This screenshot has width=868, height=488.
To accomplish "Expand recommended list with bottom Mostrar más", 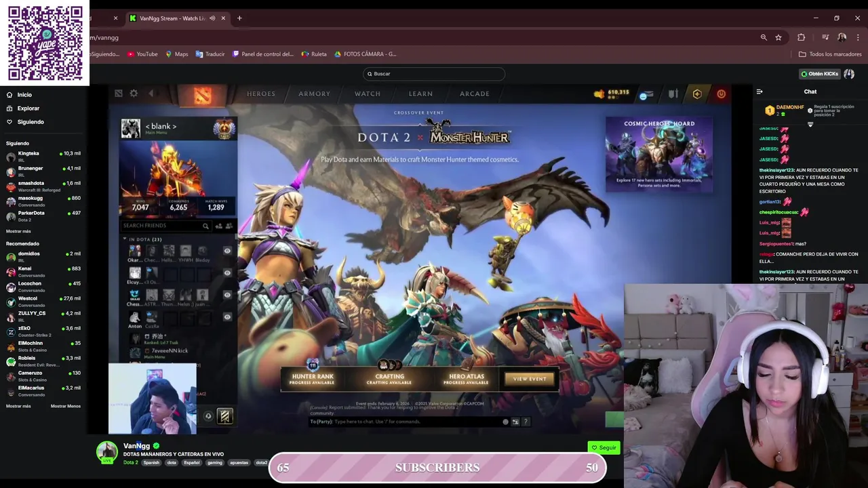I will 18,406.
